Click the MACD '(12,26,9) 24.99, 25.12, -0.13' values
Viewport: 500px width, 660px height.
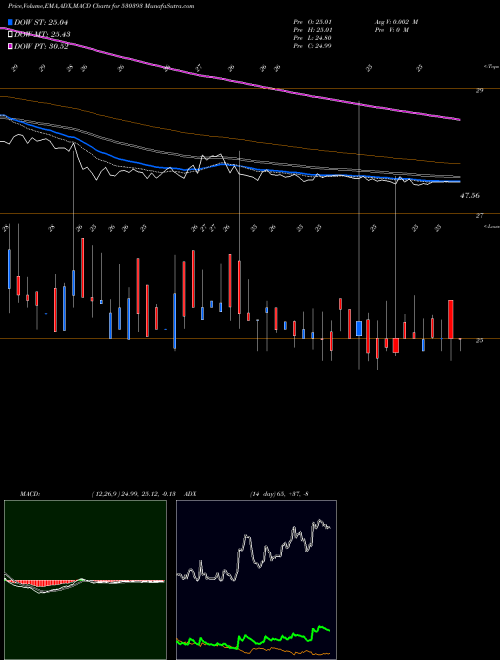pyautogui.click(x=133, y=494)
